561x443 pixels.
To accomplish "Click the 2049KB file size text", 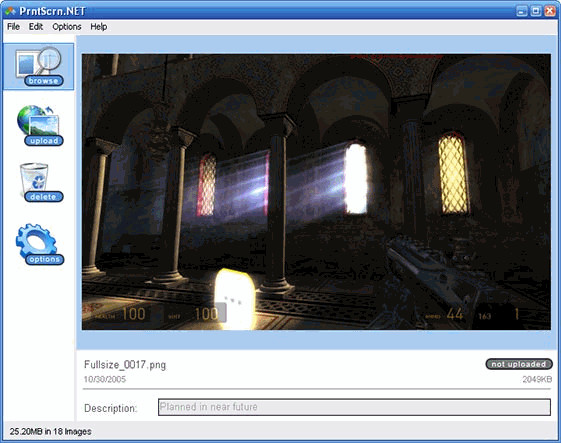I will click(x=537, y=379).
